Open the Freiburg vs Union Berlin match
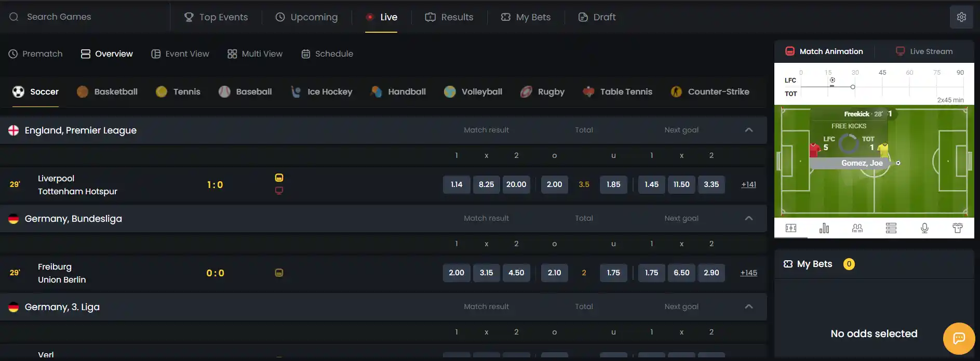Viewport: 980px width, 361px height. coord(62,273)
